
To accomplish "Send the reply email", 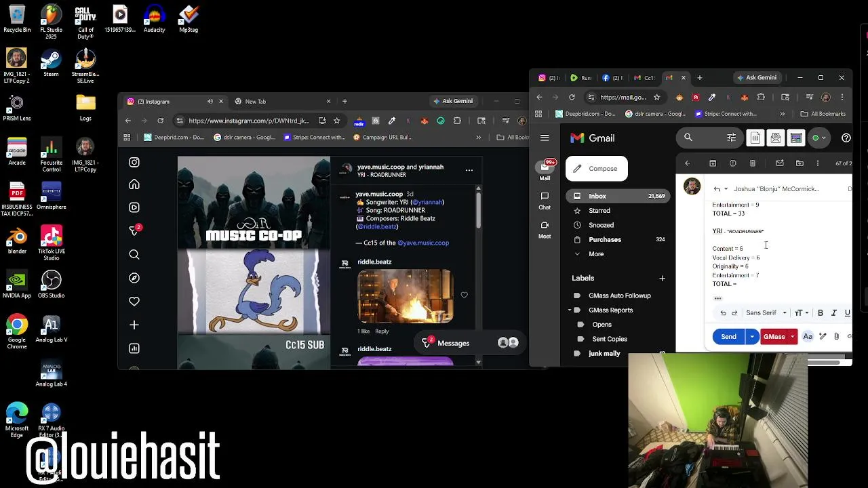I will (728, 336).
